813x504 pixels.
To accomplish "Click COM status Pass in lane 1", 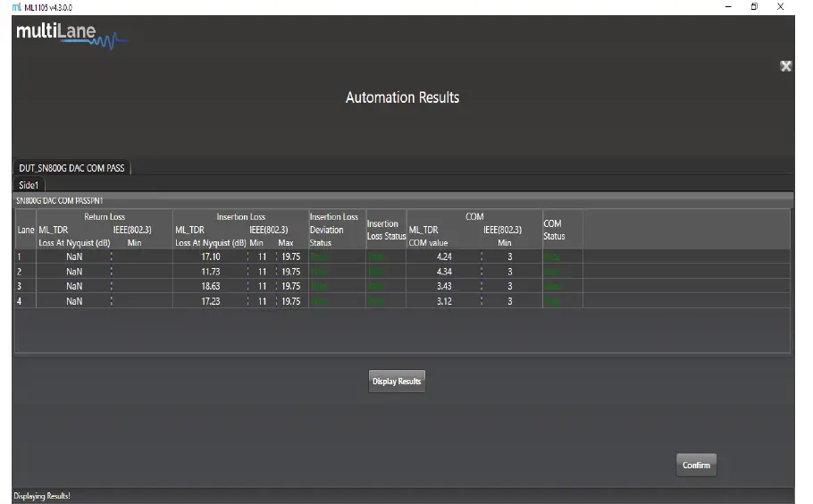I will point(552,256).
